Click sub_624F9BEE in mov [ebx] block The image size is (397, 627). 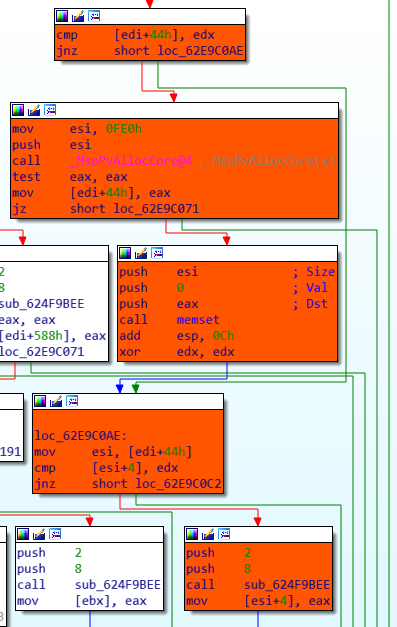point(118,585)
